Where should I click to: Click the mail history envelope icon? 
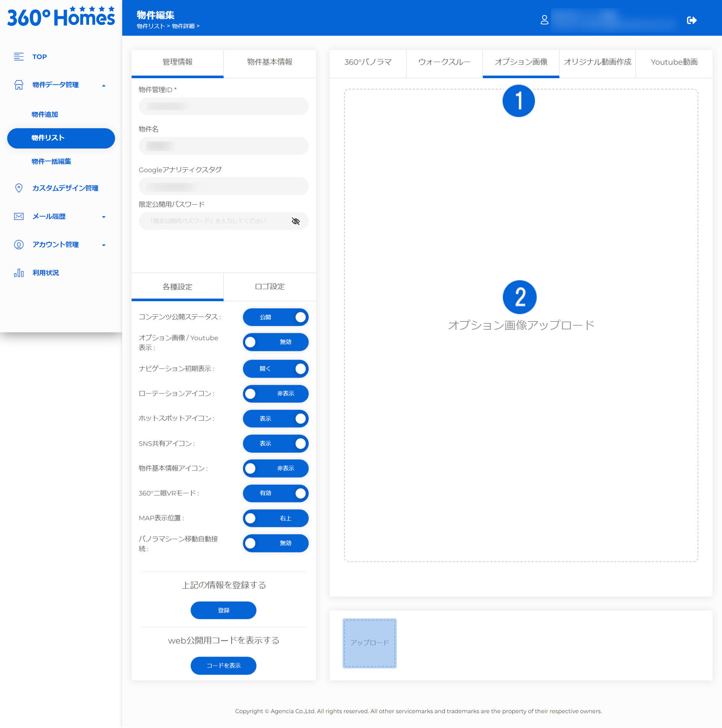pyautogui.click(x=18, y=216)
